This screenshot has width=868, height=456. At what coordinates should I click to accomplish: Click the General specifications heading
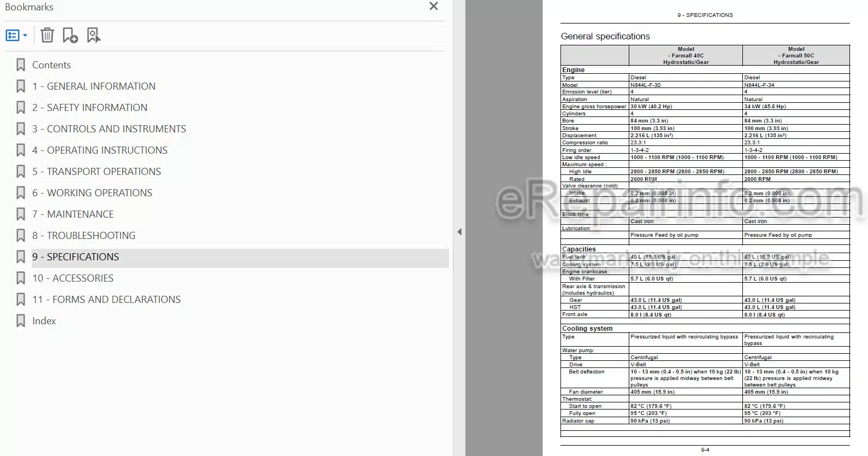click(x=605, y=36)
